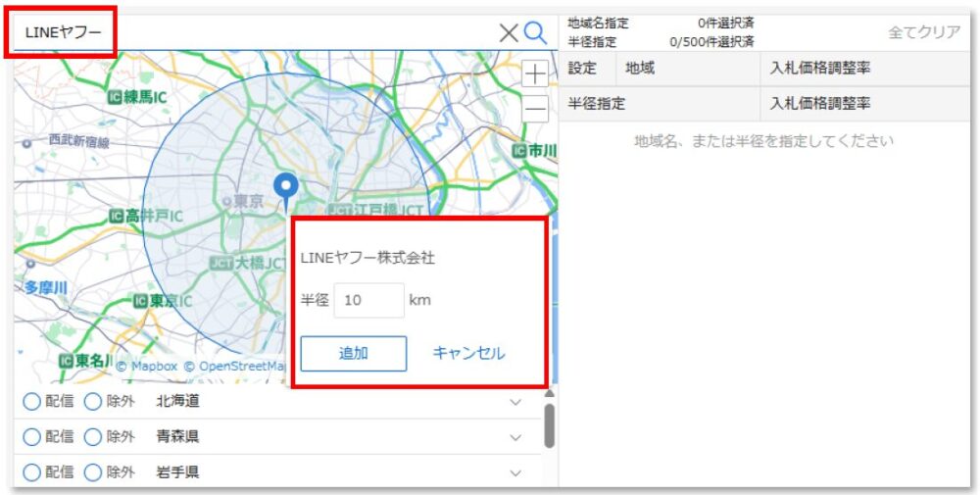Image resolution: width=980 pixels, height=495 pixels.
Task: Click the OpenStreetMap attribution link
Action: (235, 367)
